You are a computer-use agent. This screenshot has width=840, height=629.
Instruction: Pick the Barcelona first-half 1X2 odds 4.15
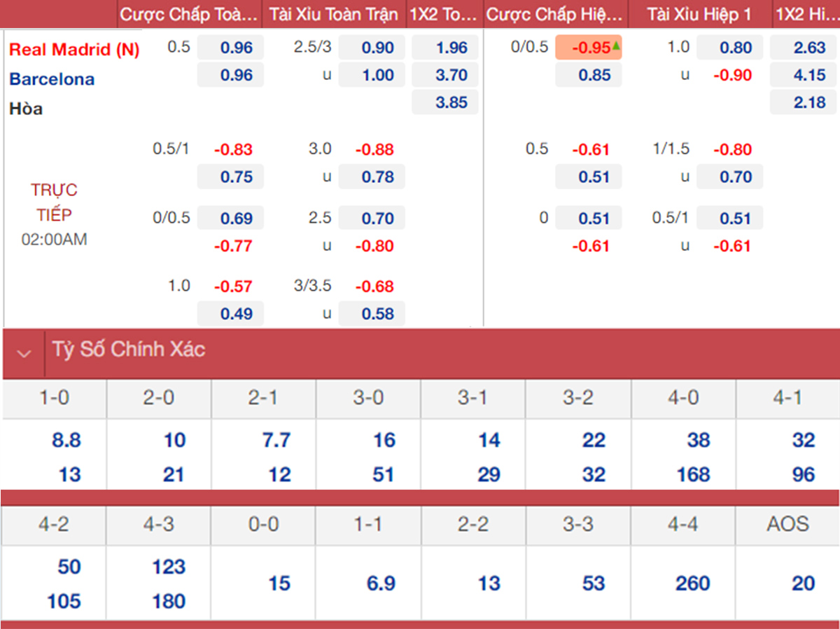tap(810, 75)
